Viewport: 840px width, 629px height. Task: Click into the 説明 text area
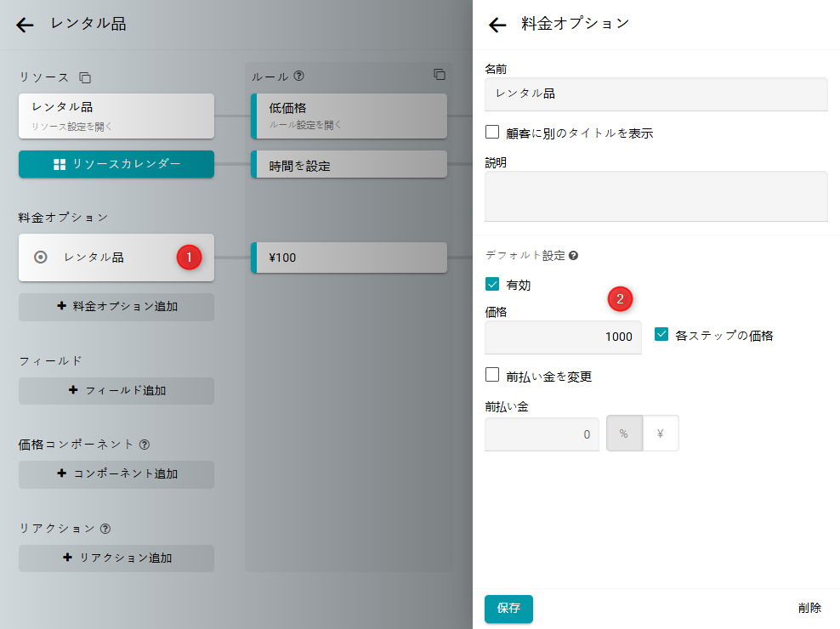(x=656, y=196)
